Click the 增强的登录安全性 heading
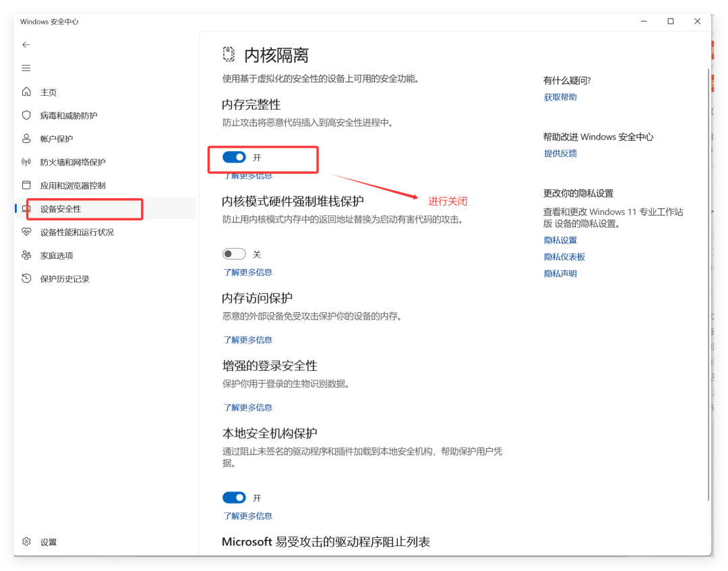The width and height of the screenshot is (728, 571). click(x=270, y=366)
